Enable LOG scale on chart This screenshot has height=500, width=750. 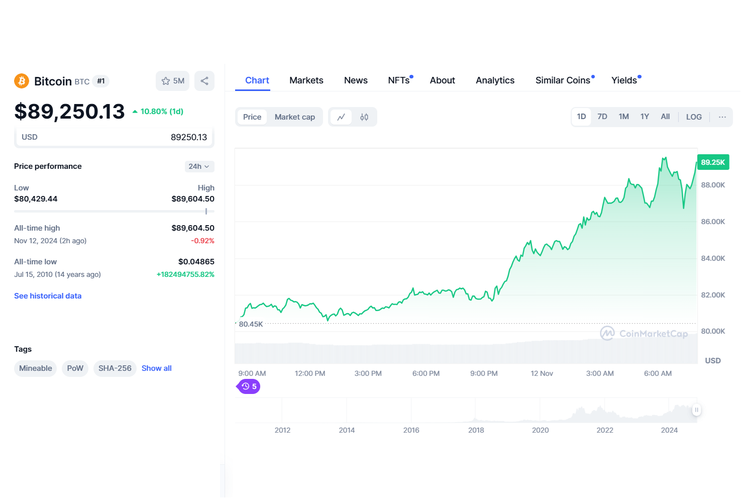[x=693, y=117]
